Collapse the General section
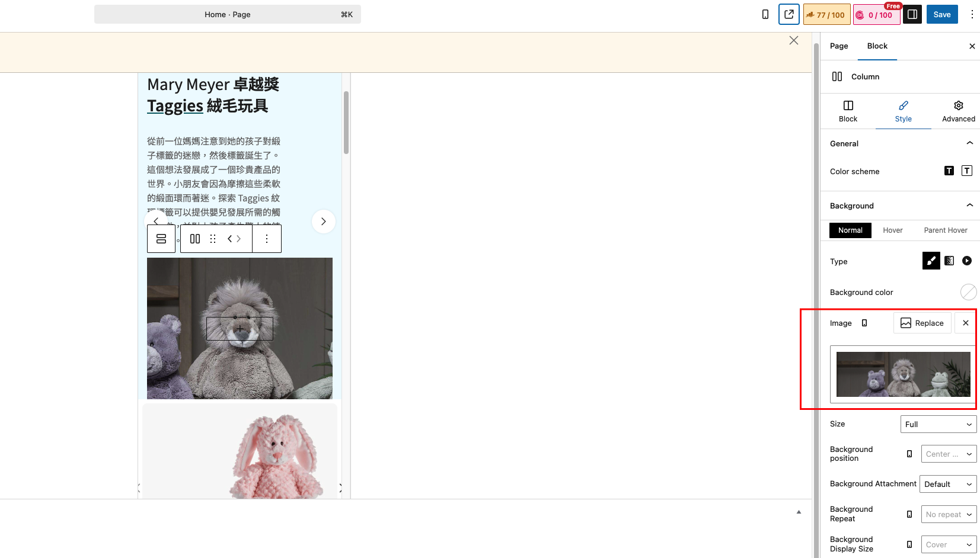Screen dimensions: 980x558 click(970, 143)
